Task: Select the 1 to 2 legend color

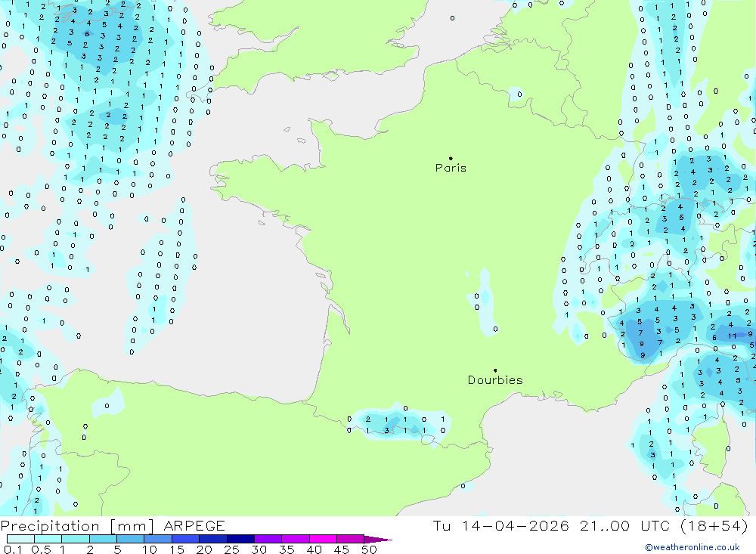Action: coord(75,539)
